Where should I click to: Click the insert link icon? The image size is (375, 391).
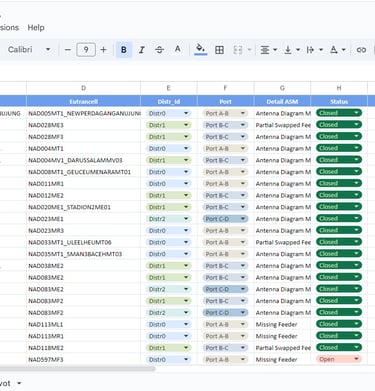pos(361,50)
